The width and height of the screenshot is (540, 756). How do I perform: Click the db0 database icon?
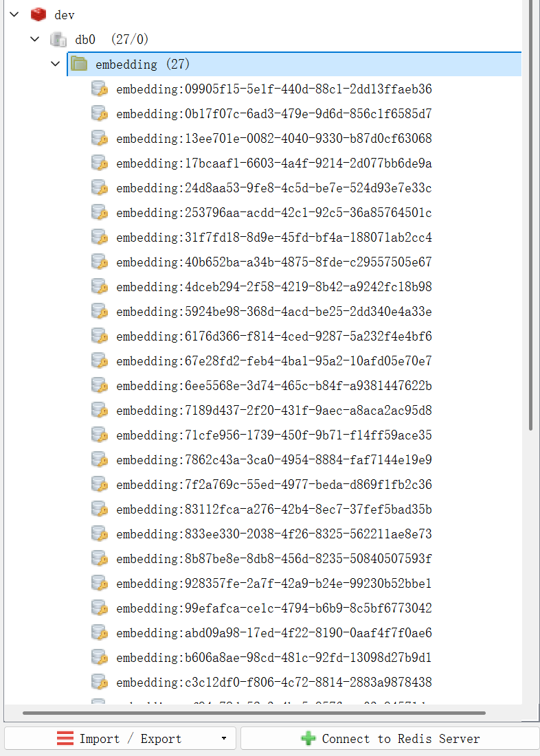(58, 39)
